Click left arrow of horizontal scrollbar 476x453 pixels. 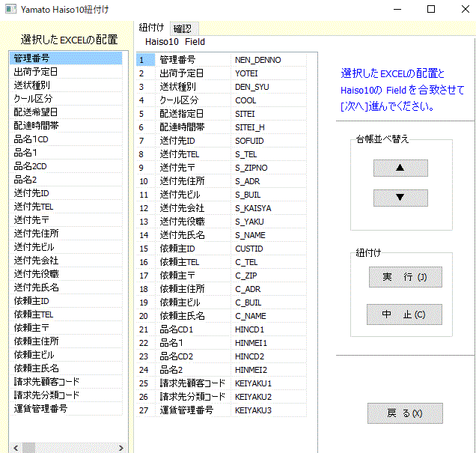click(x=15, y=447)
